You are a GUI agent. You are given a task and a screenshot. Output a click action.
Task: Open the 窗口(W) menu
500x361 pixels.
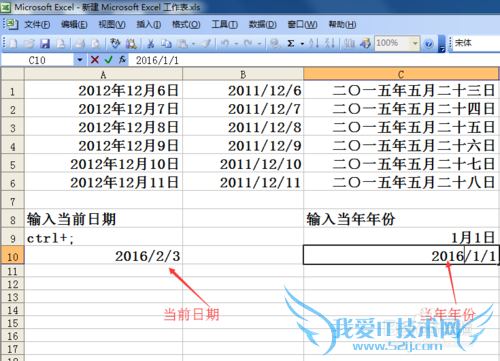(x=302, y=24)
